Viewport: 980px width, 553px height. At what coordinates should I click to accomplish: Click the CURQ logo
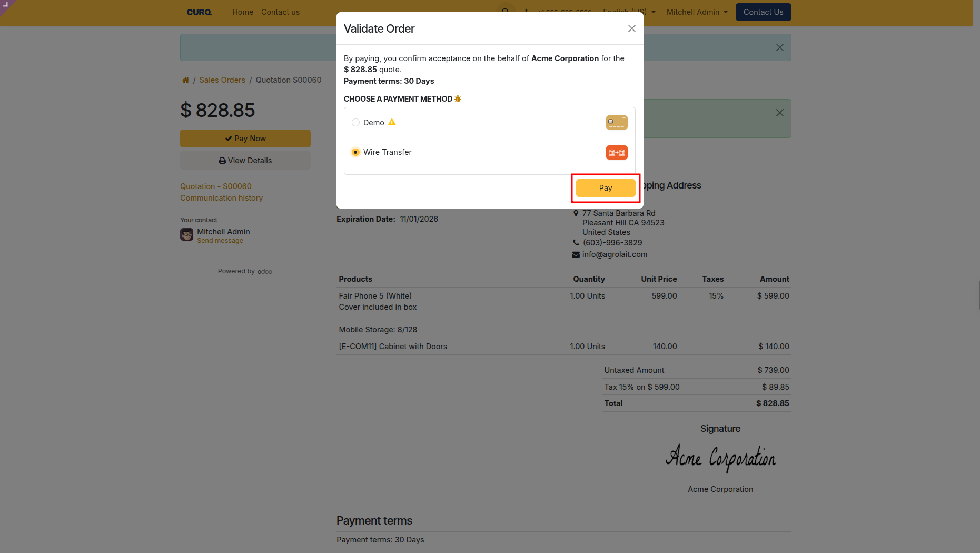click(x=199, y=12)
